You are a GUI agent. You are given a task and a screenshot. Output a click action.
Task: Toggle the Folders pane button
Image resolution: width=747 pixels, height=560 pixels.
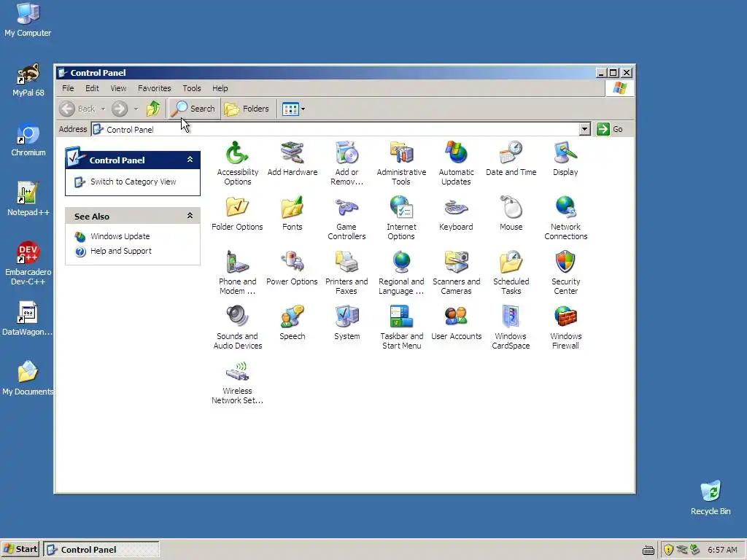coord(247,109)
